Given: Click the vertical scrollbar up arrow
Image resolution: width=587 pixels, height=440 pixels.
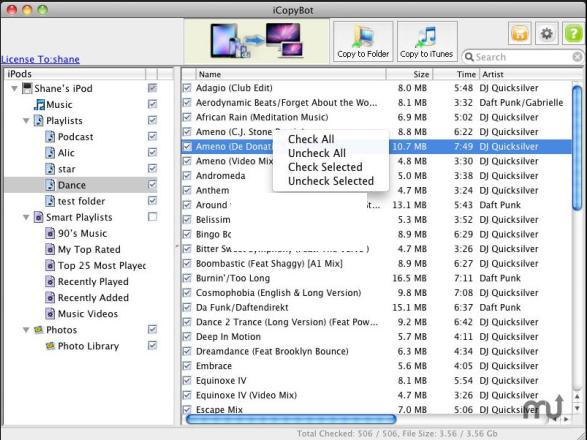Looking at the screenshot, I should pyautogui.click(x=577, y=397).
